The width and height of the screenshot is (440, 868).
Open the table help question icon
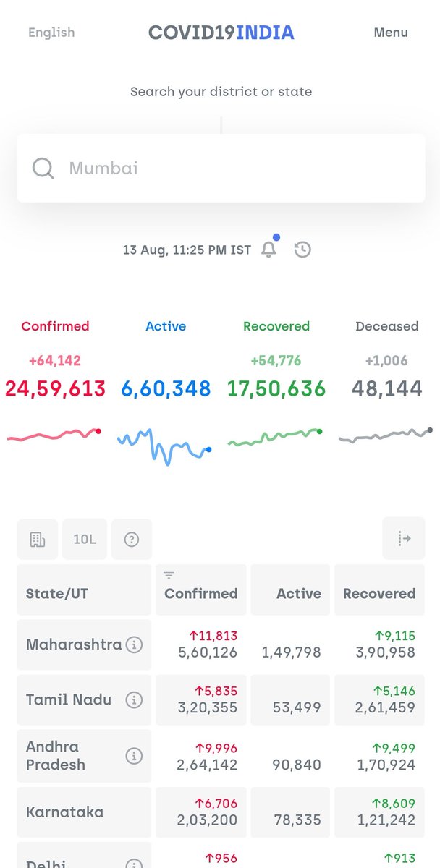click(132, 539)
